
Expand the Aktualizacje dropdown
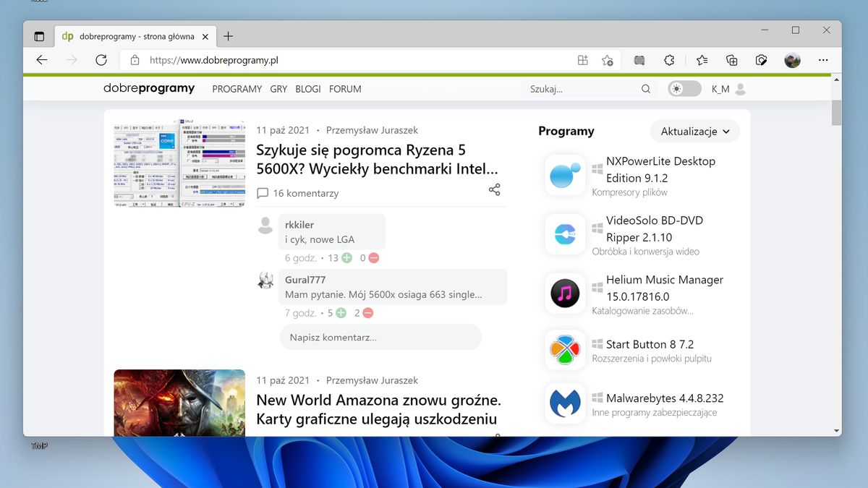point(694,131)
